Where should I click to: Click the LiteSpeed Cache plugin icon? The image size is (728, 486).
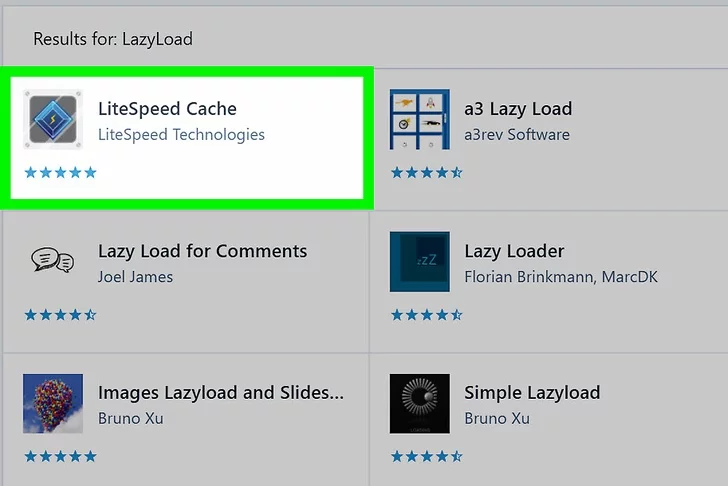(x=53, y=120)
